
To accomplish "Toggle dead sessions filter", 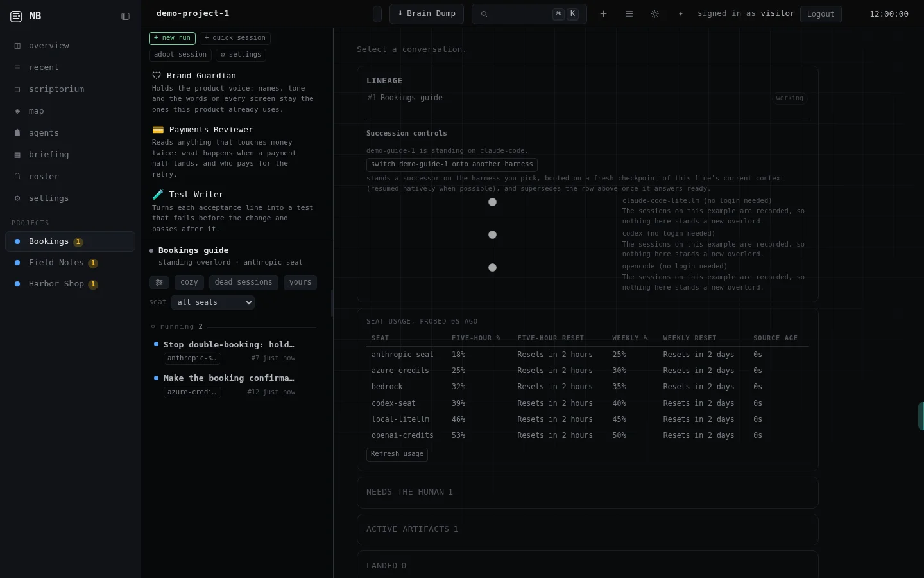I will coord(244,283).
